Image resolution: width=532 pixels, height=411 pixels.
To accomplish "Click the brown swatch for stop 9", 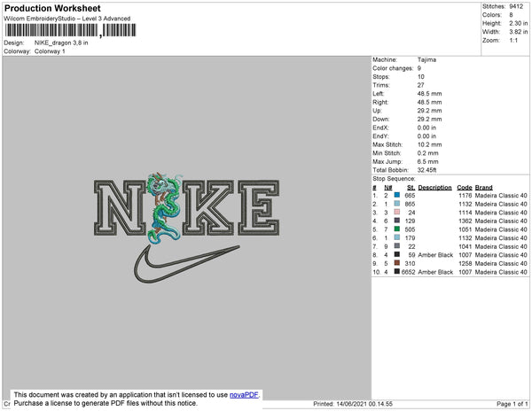I will tap(397, 263).
